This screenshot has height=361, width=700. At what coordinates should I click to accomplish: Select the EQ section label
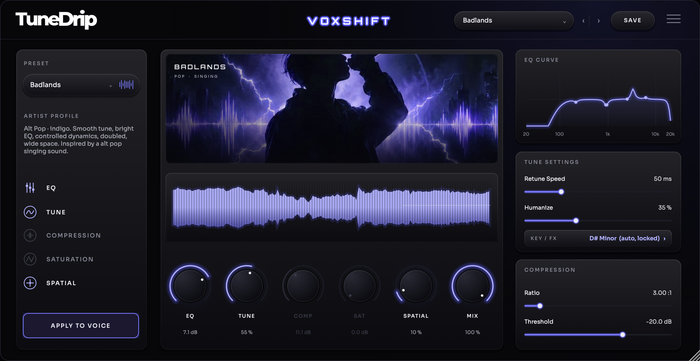(51, 188)
